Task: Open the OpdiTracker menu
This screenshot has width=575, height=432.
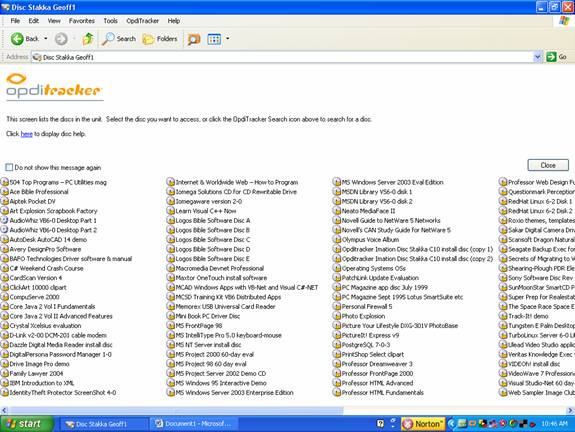Action: pos(143,21)
